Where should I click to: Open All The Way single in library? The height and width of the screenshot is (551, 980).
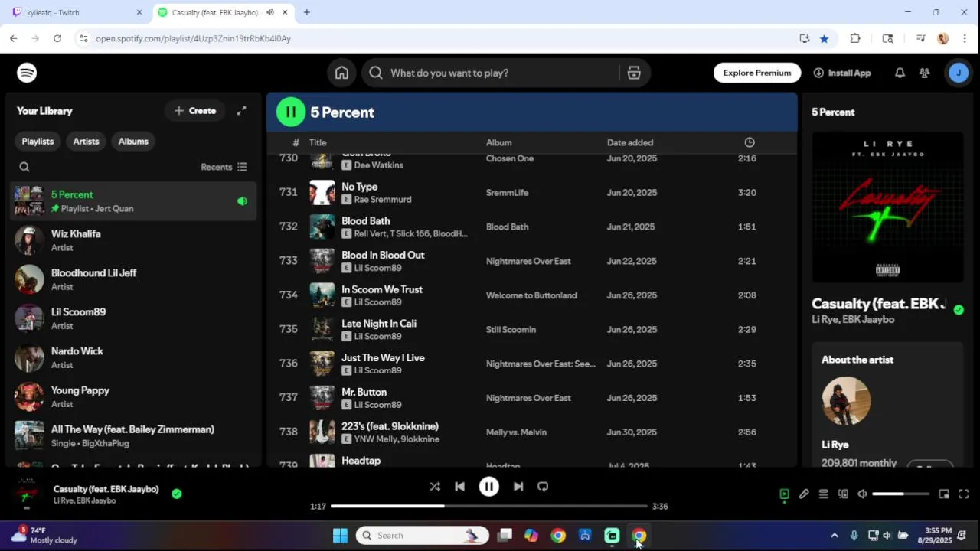(x=133, y=435)
